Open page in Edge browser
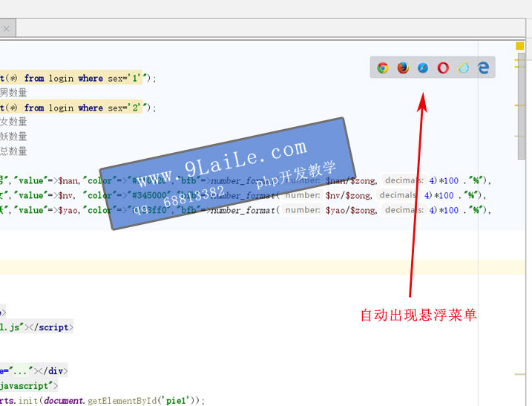The width and height of the screenshot is (532, 406). point(484,68)
